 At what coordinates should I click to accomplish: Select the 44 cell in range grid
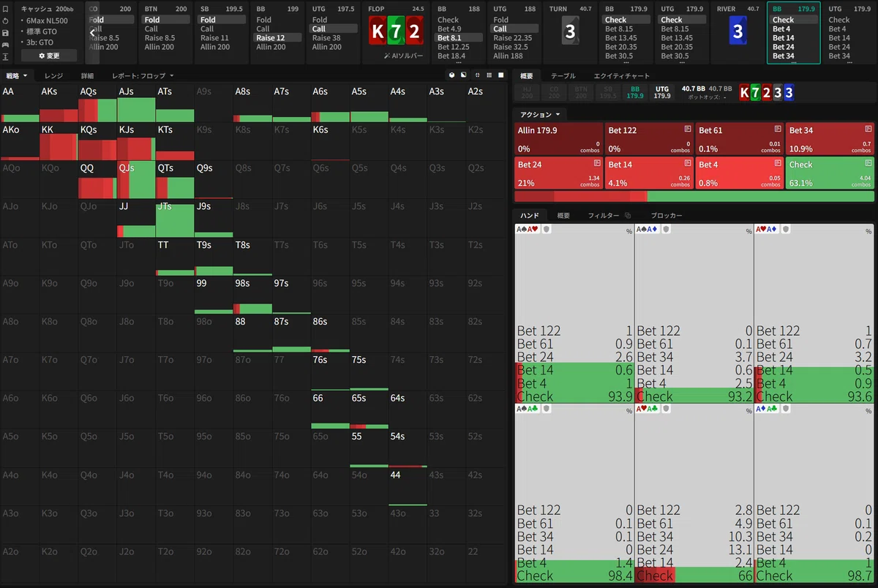click(x=408, y=487)
